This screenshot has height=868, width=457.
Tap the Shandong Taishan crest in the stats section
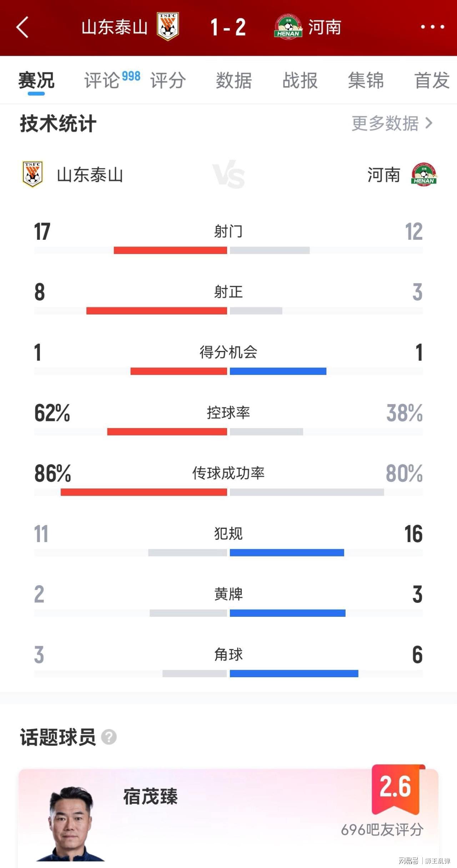click(x=32, y=174)
